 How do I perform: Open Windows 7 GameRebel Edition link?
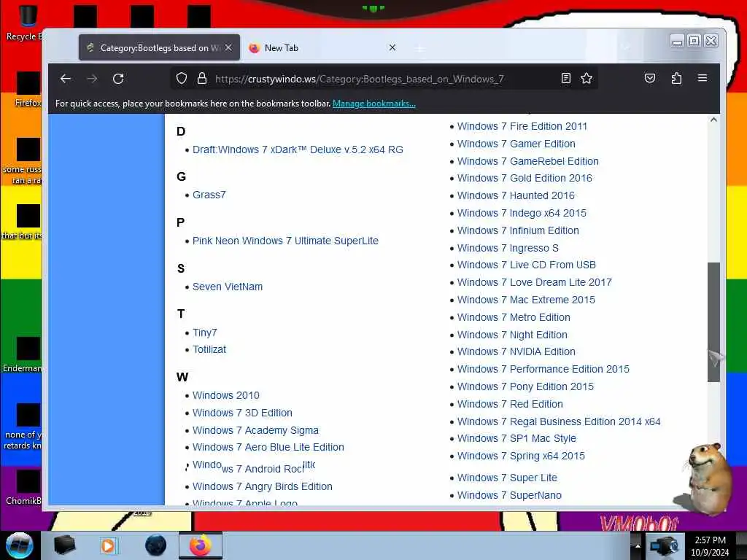[x=528, y=161]
